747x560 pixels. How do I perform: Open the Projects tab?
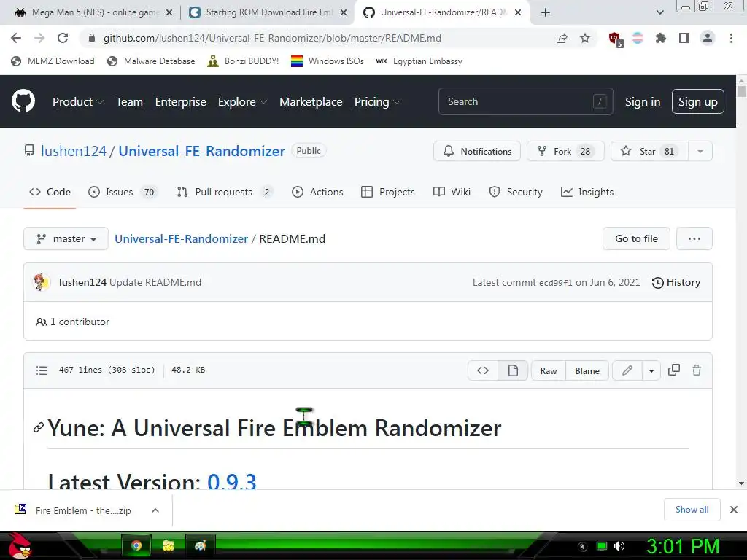click(388, 192)
